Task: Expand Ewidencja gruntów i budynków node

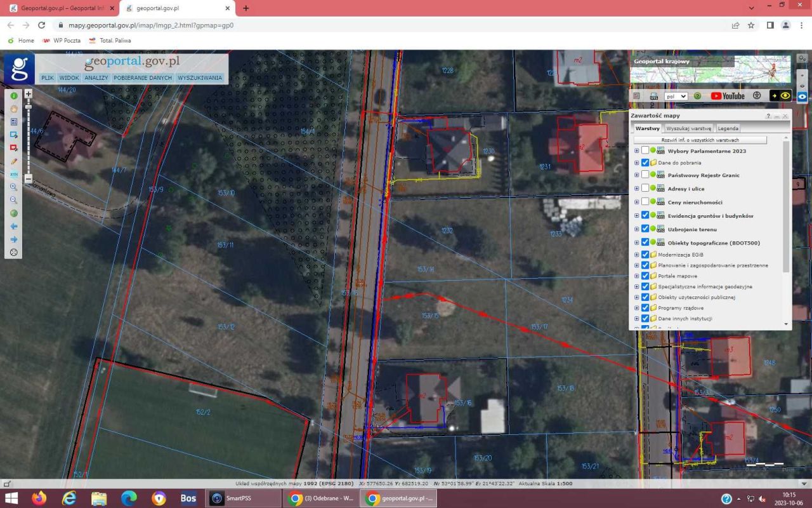Action: 637,215
